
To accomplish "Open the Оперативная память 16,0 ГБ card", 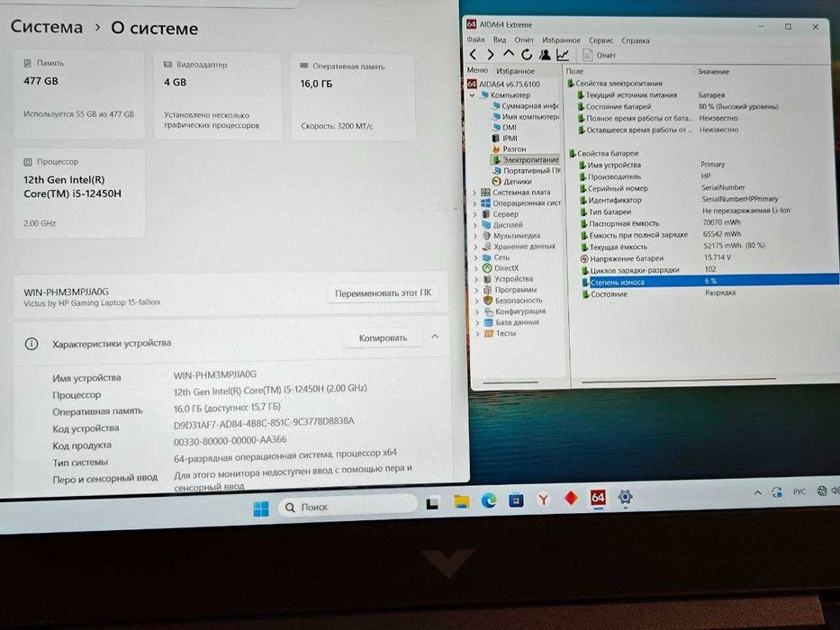I will pyautogui.click(x=353, y=97).
